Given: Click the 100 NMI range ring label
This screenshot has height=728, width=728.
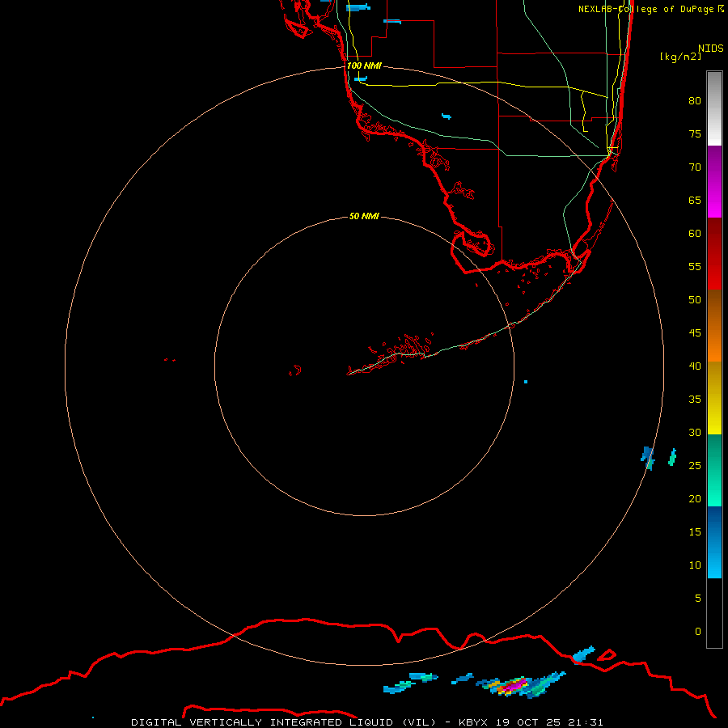Looking at the screenshot, I should [364, 66].
